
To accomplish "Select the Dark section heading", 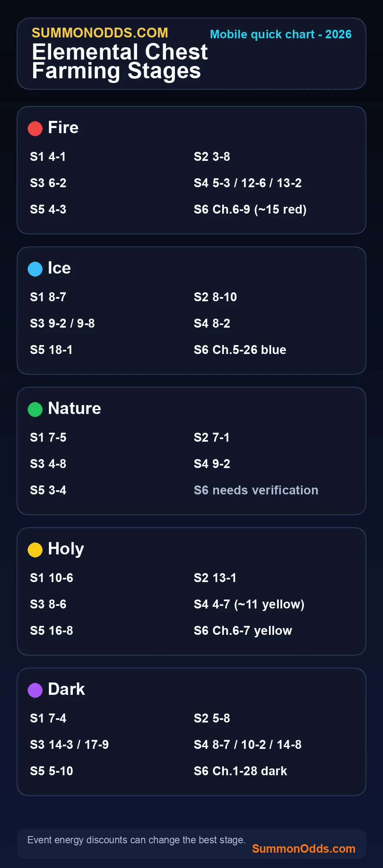I will (x=66, y=689).
